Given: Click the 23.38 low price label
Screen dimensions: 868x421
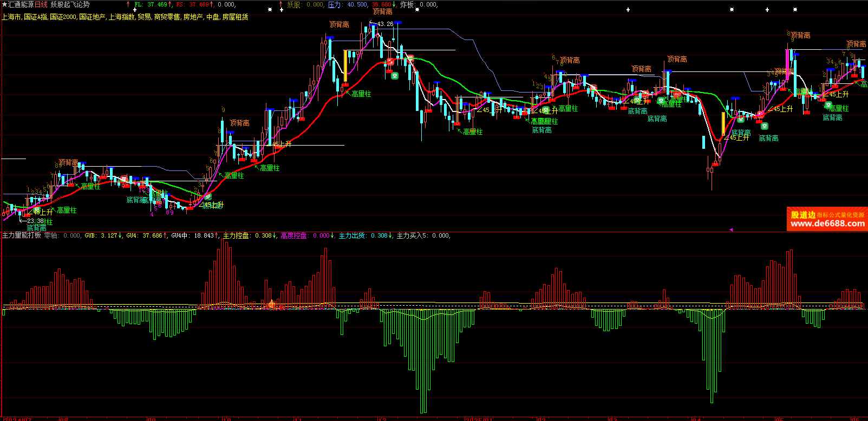Looking at the screenshot, I should point(36,221).
